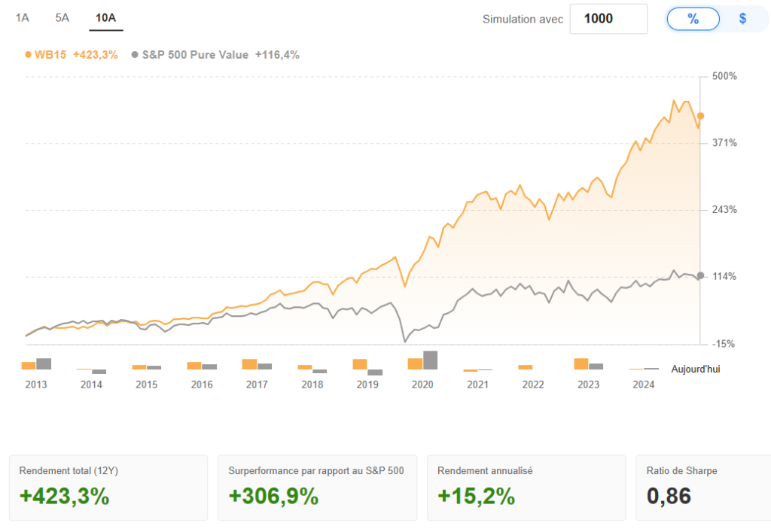Screen dimensions: 771x532
Task: Click the Ratio de Sharpe card
Action: pyautogui.click(x=703, y=487)
